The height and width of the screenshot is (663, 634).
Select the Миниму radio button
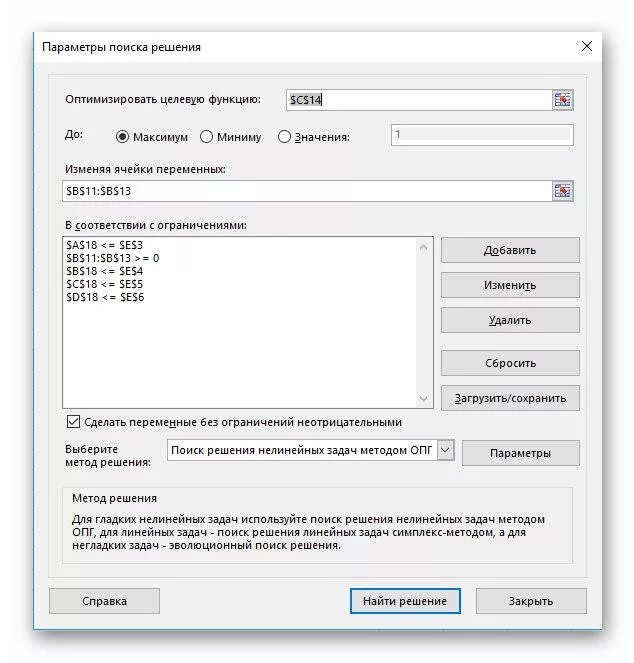[x=206, y=137]
